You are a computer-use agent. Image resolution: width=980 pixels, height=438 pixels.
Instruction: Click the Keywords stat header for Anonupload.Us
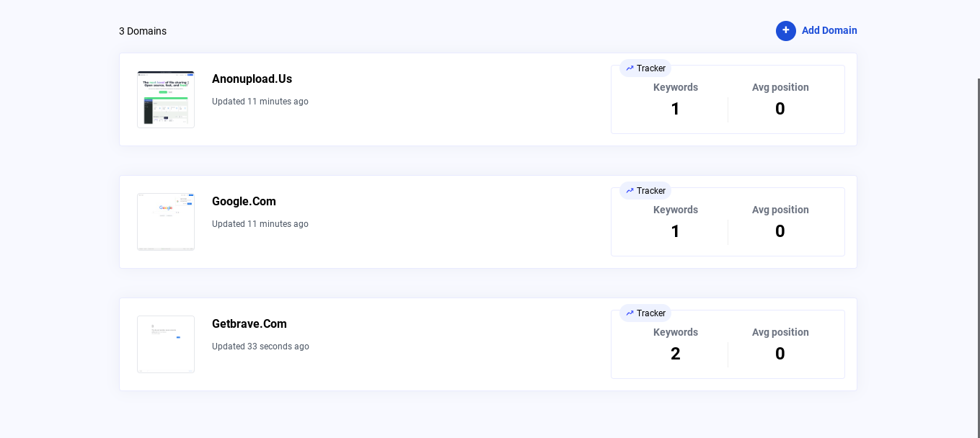click(675, 87)
